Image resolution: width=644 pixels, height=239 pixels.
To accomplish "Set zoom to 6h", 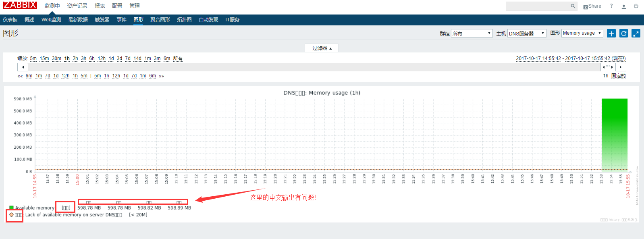I will click(92, 58).
